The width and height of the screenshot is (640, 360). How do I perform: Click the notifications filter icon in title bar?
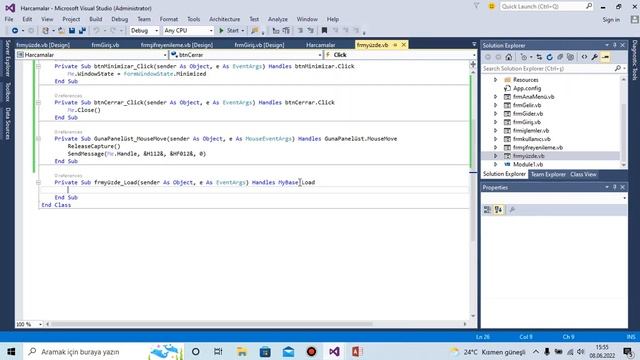coord(476,7)
